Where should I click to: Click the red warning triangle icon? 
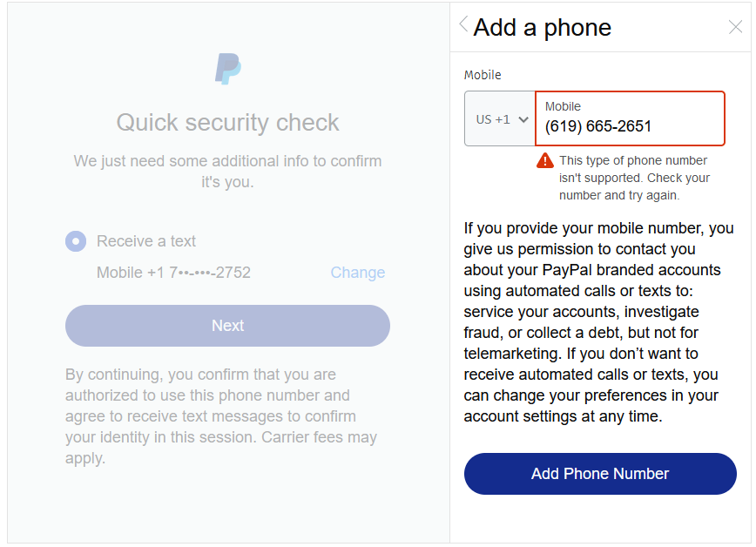pyautogui.click(x=545, y=160)
